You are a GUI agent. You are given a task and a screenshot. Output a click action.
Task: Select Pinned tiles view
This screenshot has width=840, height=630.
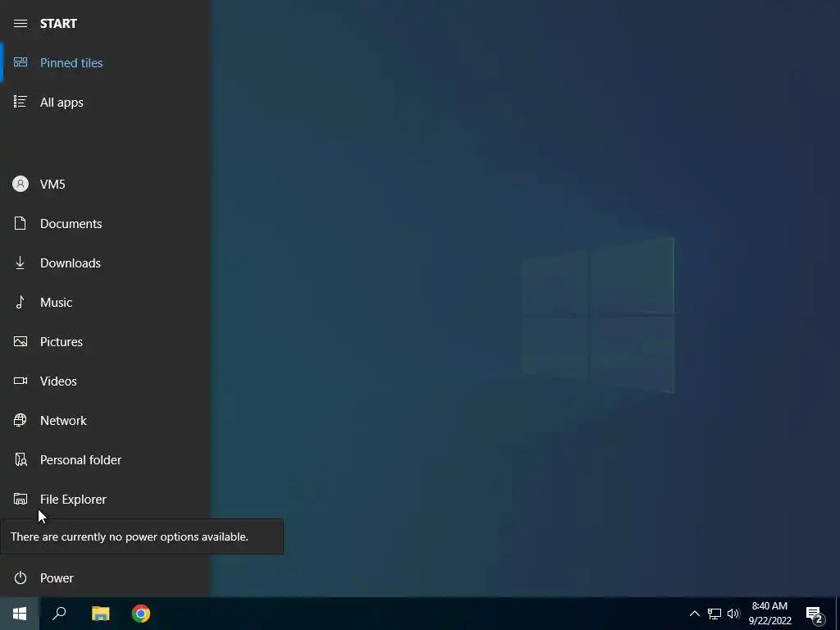click(105, 62)
